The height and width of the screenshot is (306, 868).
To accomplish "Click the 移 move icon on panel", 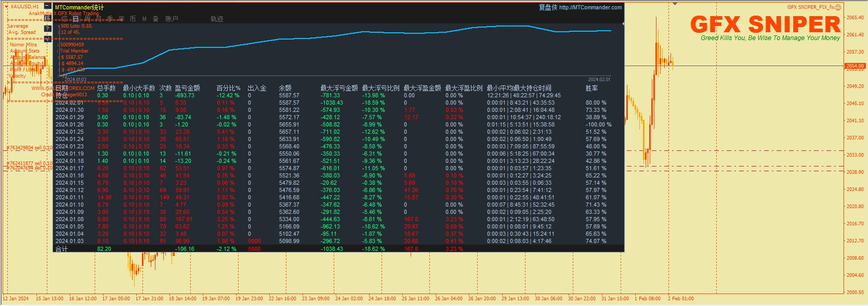I will coord(47,18).
